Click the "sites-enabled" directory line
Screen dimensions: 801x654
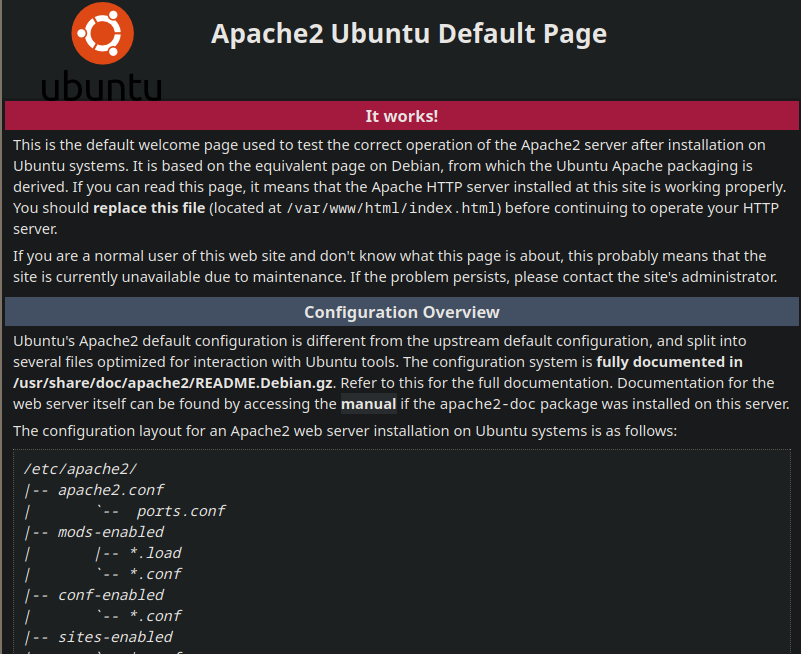pyautogui.click(x=115, y=637)
